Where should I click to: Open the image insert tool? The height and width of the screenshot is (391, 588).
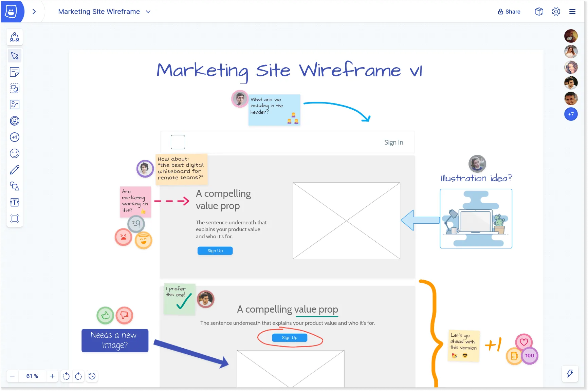[15, 105]
